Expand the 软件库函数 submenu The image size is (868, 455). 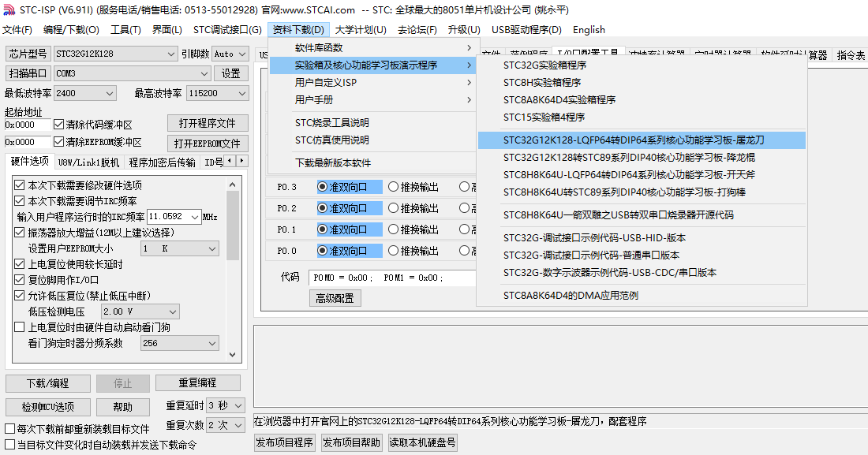click(x=372, y=47)
